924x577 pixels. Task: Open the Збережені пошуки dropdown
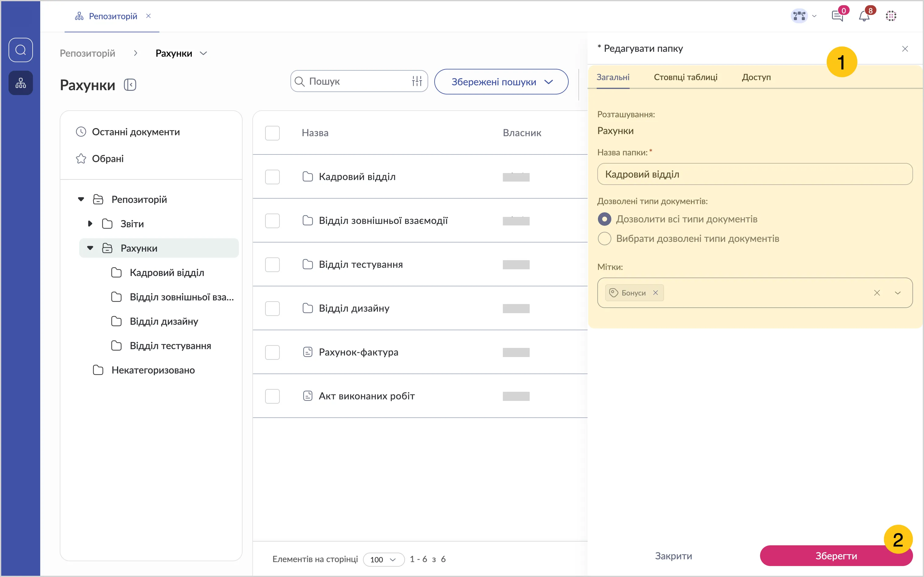click(x=501, y=82)
